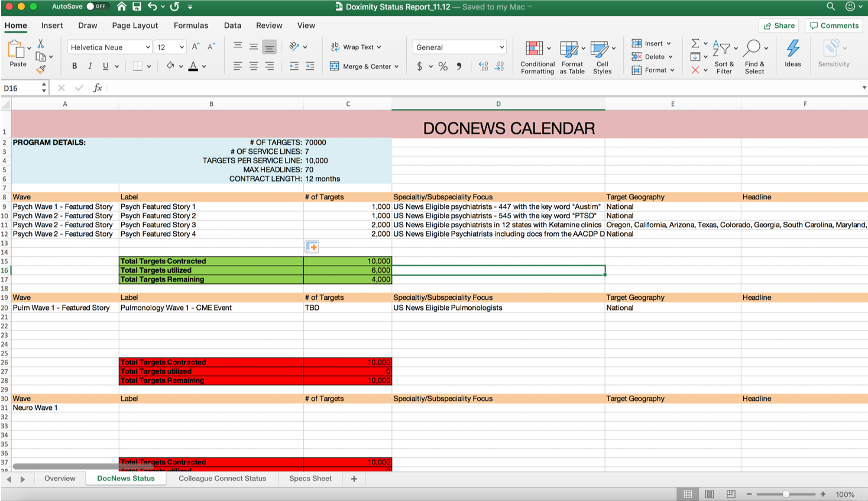Click the AutoSum sigma icon
The image size is (868, 501).
[695, 43]
